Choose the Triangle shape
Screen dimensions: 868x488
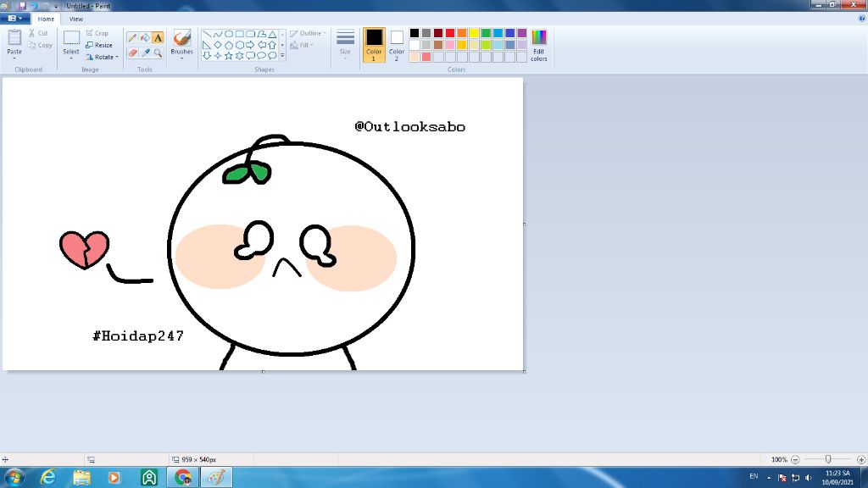(272, 34)
